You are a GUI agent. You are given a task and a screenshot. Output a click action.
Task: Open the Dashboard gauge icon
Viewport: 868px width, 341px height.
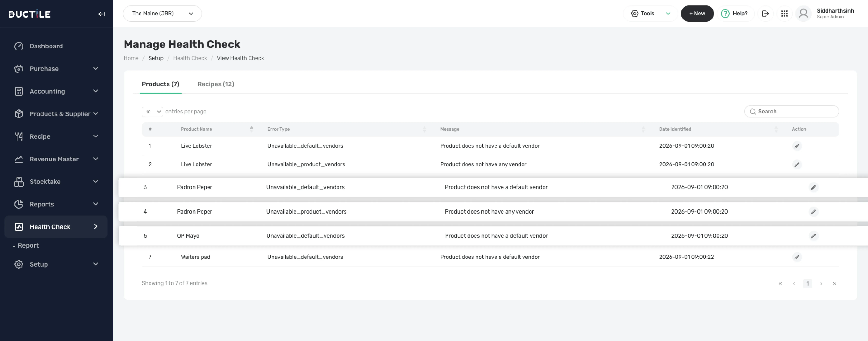click(x=19, y=46)
